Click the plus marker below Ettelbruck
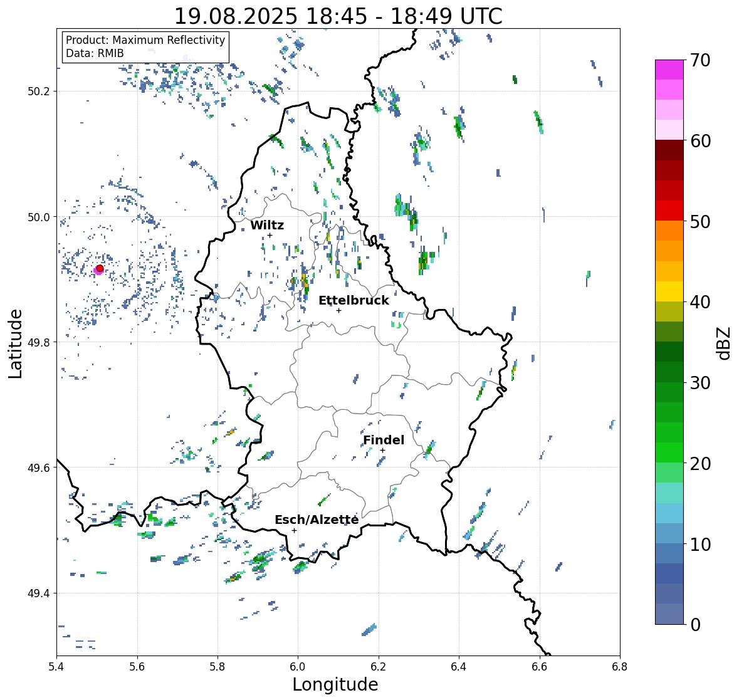The height and width of the screenshot is (700, 739). click(x=338, y=310)
